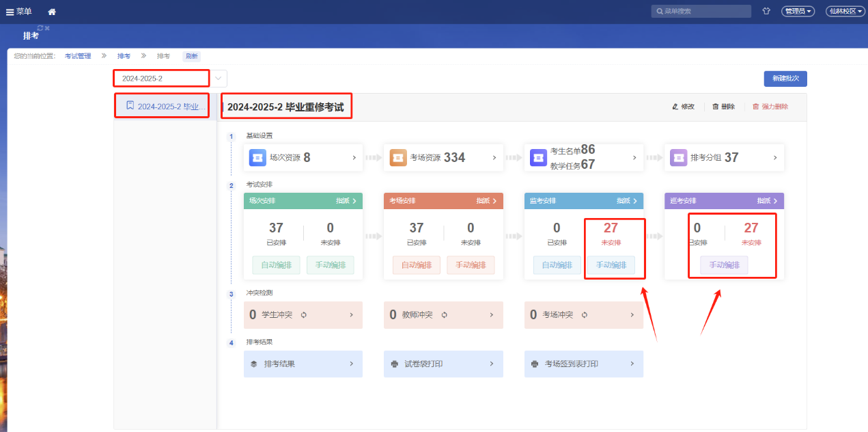Viewport: 868px width, 432px height.
Task: Click the 菜单搜索 search field
Action: (702, 12)
